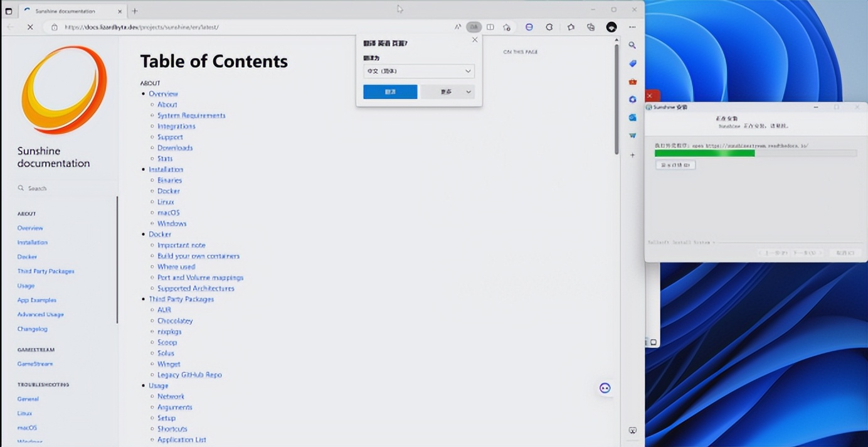Screen dimensions: 868x447
Task: Close the translate popup with its X
Action: click(475, 40)
